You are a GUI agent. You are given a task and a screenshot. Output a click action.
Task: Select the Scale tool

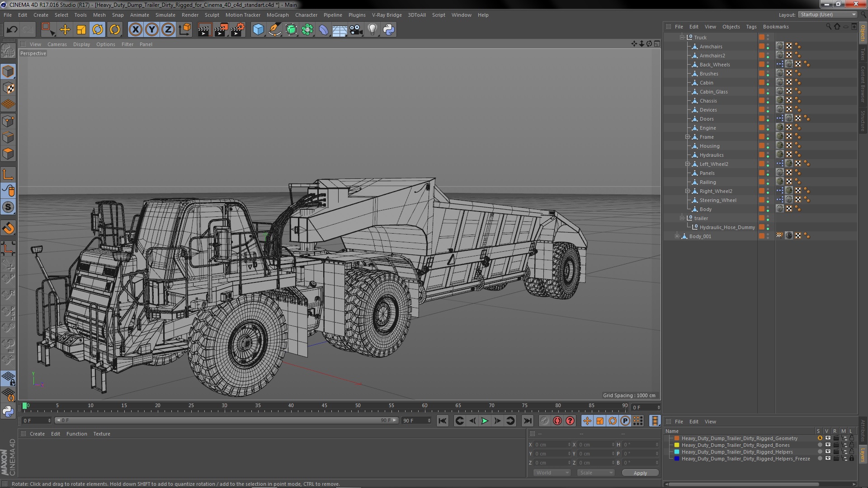coord(81,30)
